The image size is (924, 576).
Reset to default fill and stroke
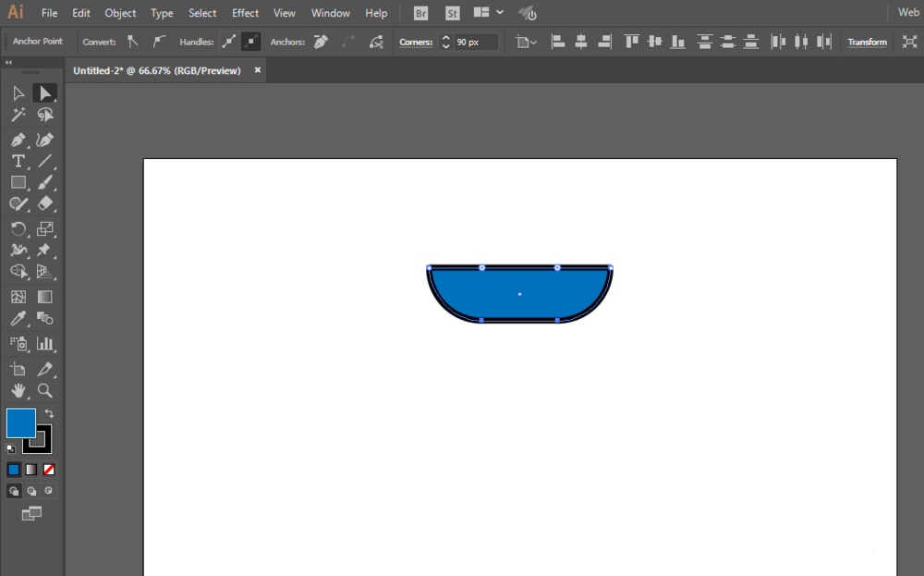coord(10,448)
